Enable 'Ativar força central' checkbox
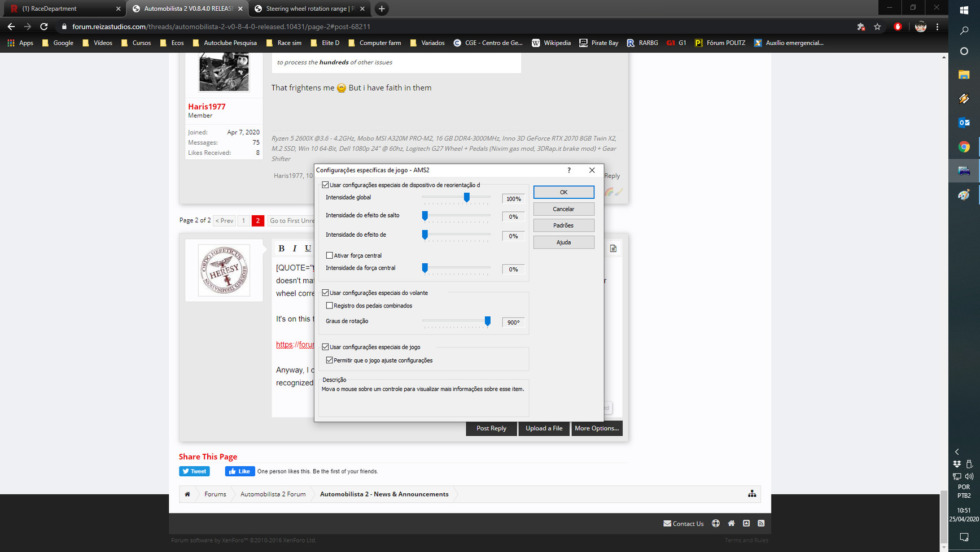This screenshot has width=980, height=552. click(329, 255)
